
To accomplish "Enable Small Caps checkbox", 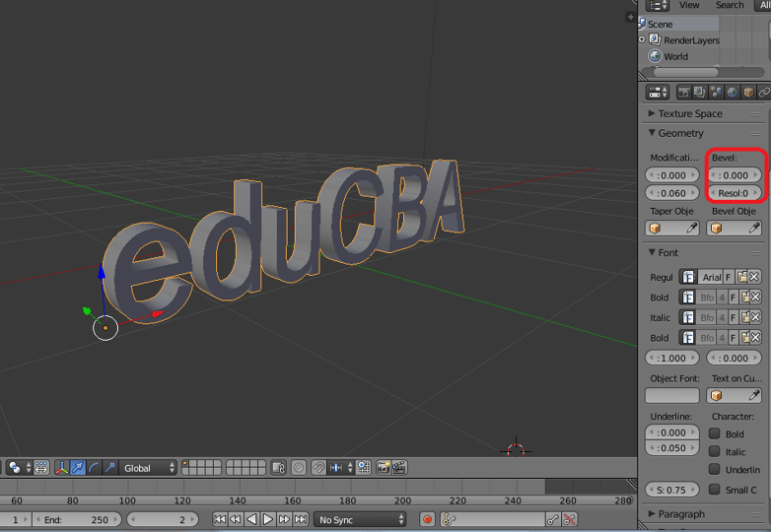I will pos(715,490).
